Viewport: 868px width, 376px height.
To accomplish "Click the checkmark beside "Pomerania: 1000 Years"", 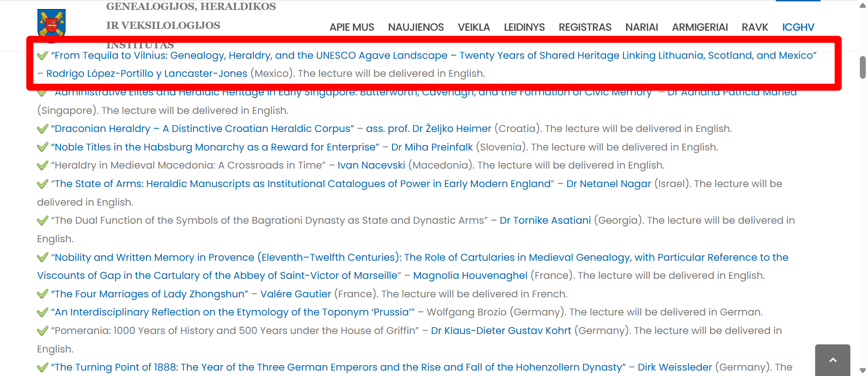I will point(42,331).
